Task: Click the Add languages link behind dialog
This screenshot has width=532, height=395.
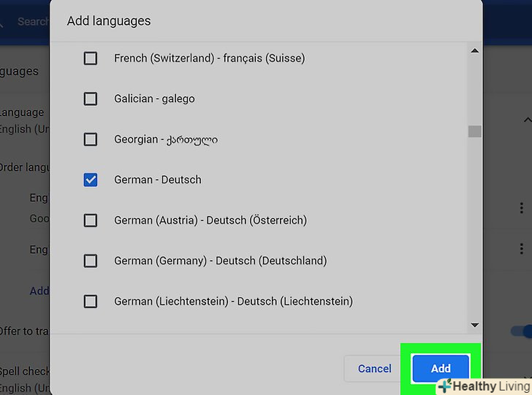Action: pos(39,291)
